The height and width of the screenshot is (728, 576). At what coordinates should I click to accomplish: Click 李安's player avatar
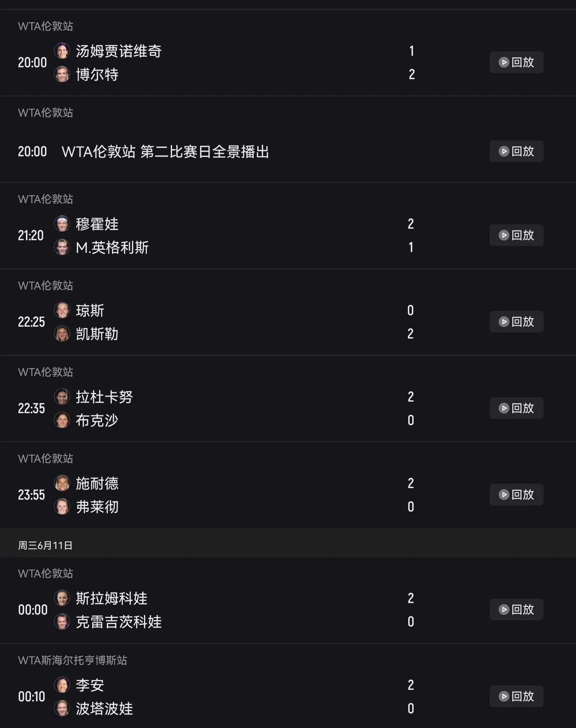coord(62,685)
